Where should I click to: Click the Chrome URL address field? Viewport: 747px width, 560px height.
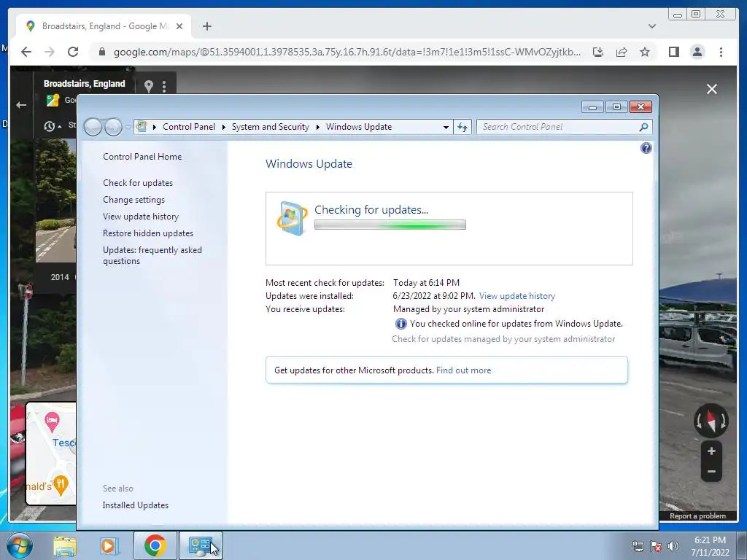tap(347, 52)
